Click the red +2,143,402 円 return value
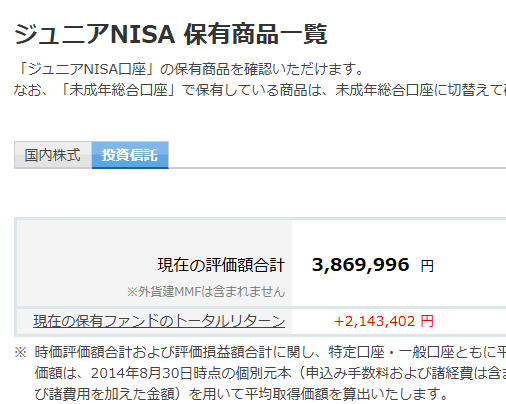506x404 pixels. click(384, 321)
